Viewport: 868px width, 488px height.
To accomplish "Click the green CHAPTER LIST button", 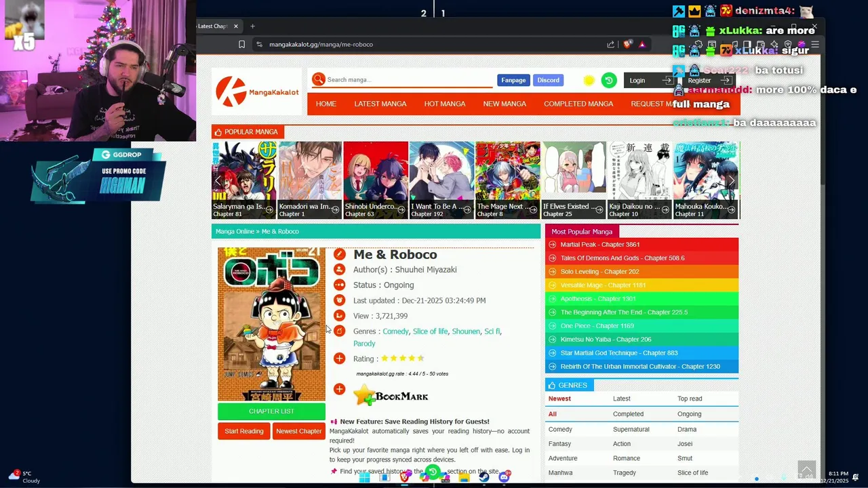I will pos(271,411).
